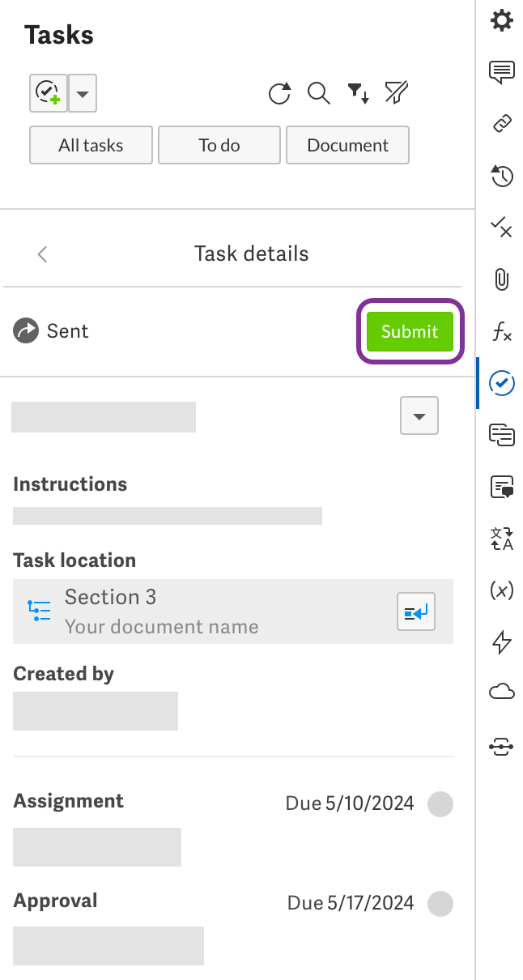Switch to the To do filter
The image size is (523, 980).
(x=219, y=146)
